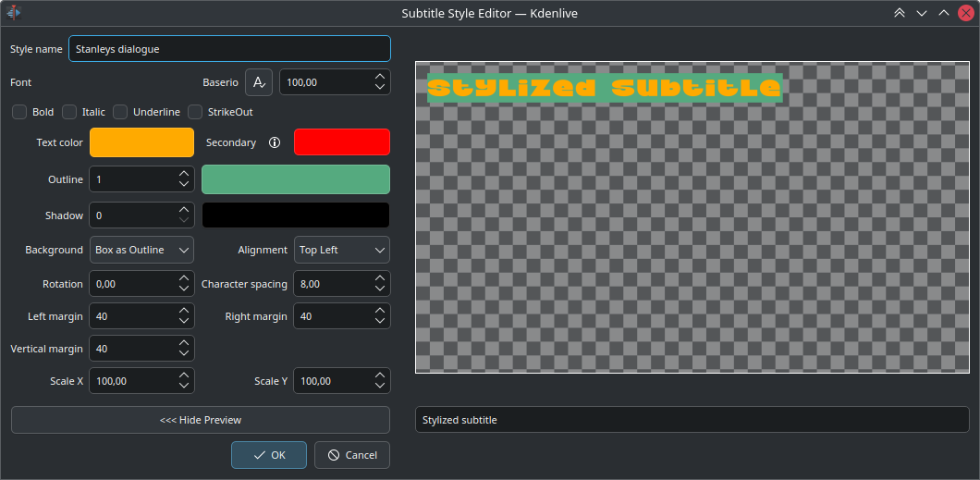Open the Background dropdown showing Box as Outline

coord(142,250)
